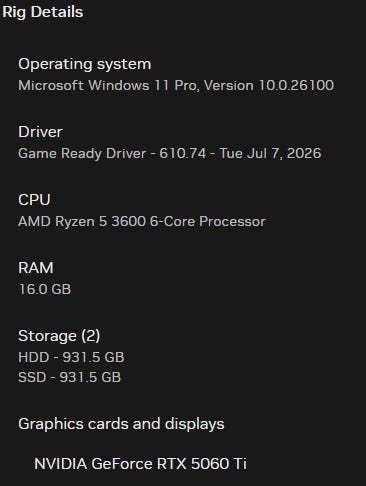
Task: Select the Storage (2) heading
Action: [x=59, y=336]
